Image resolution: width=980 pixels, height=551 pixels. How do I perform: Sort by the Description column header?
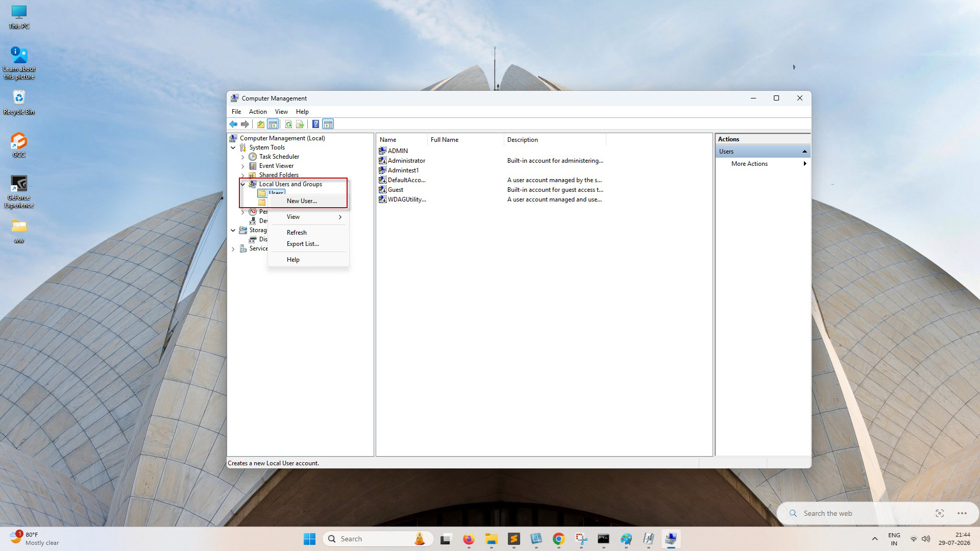[x=555, y=140]
